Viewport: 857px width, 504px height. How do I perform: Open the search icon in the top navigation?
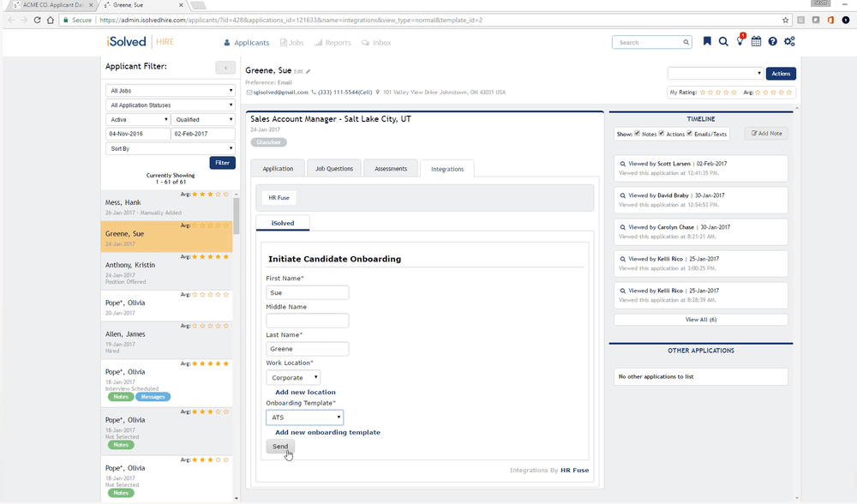tap(722, 41)
